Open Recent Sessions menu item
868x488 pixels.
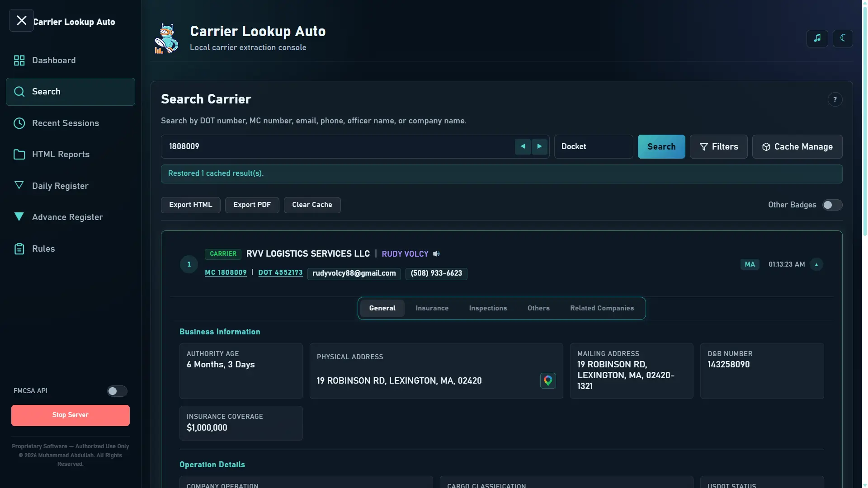pyautogui.click(x=71, y=123)
